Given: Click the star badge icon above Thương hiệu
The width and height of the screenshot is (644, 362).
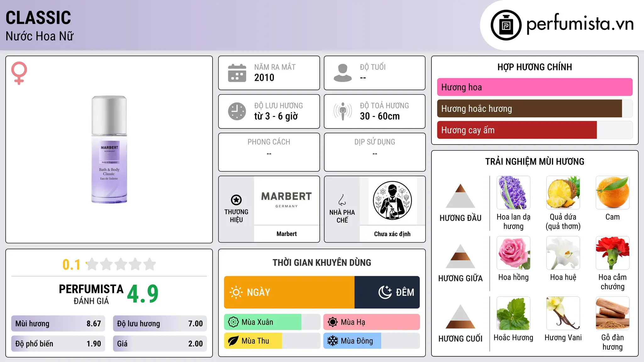Looking at the screenshot, I should (x=236, y=200).
